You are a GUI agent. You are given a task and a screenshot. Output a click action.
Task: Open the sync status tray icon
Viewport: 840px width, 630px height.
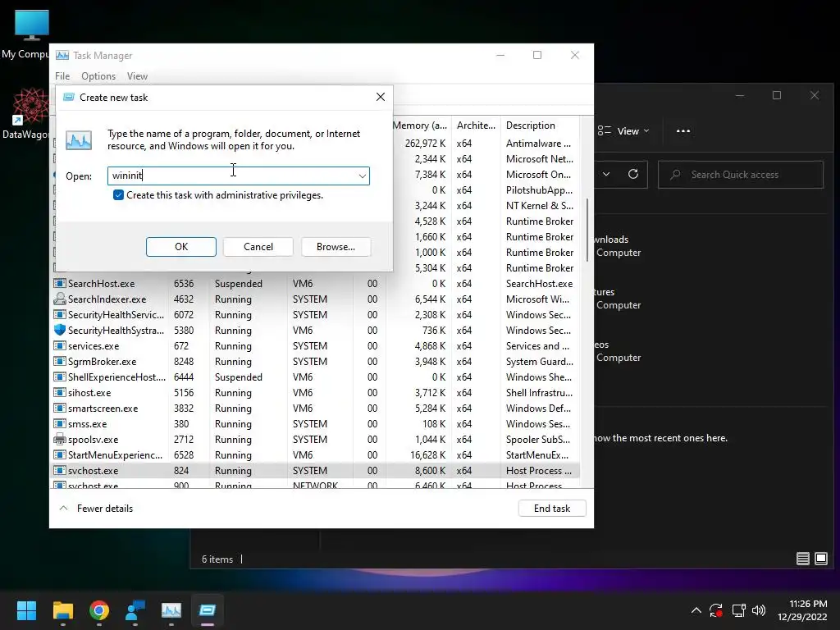(716, 610)
